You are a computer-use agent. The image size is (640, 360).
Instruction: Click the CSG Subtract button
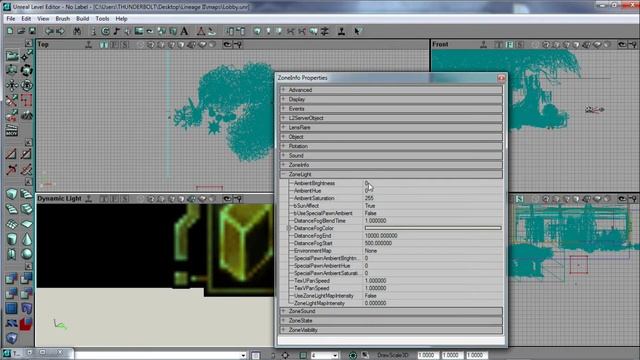27,279
